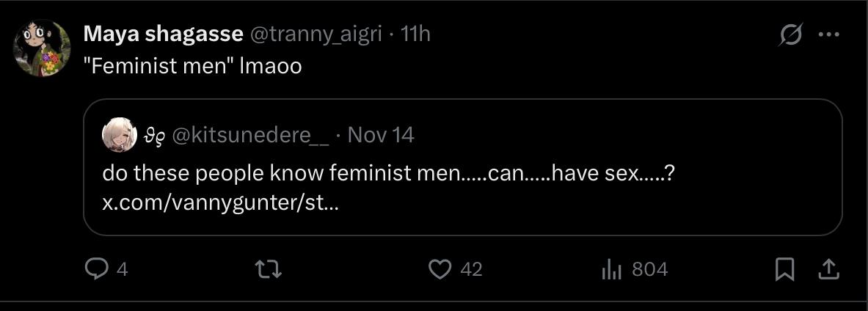868x311 pixels.
Task: Open the view analytics bar chart icon
Action: pos(611,269)
